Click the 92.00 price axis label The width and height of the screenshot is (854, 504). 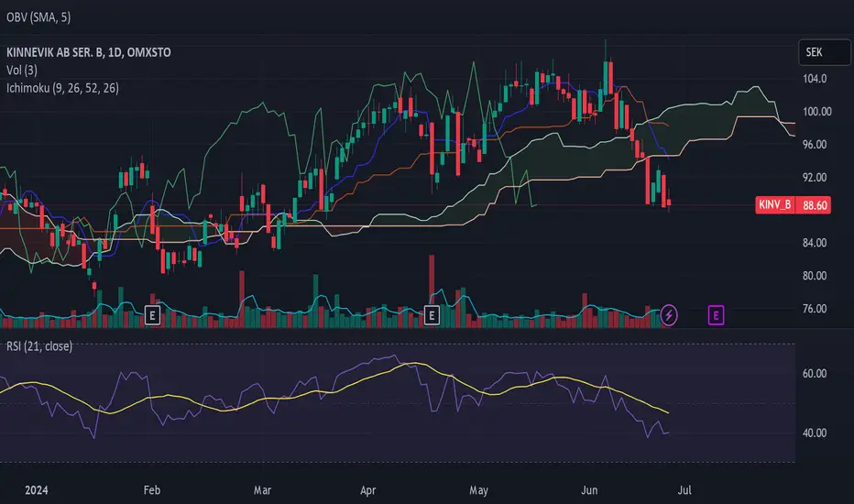point(815,178)
